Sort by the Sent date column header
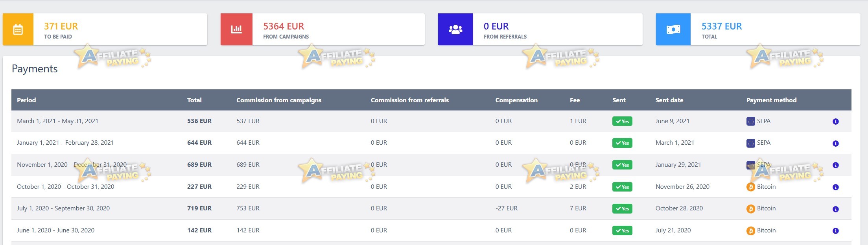This screenshot has height=245, width=868. [669, 100]
